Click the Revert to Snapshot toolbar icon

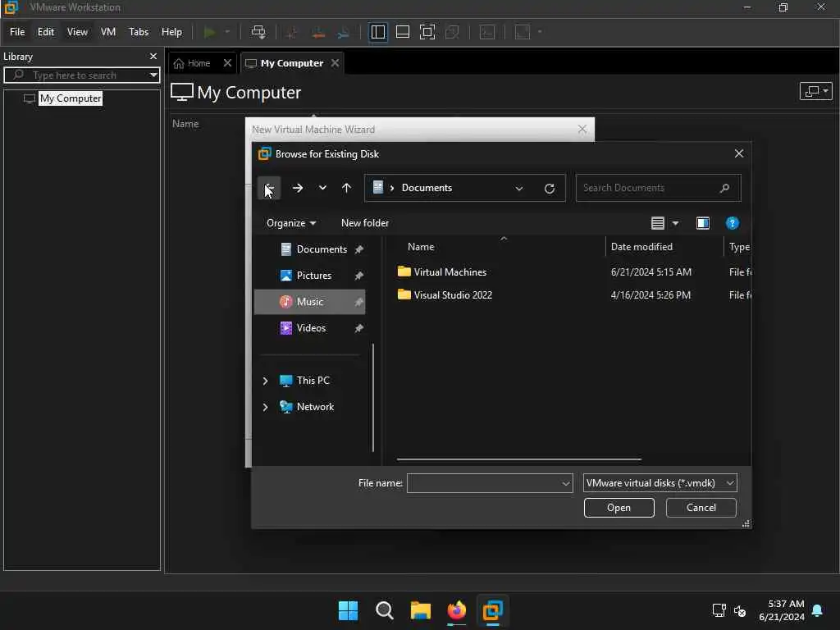(x=318, y=32)
